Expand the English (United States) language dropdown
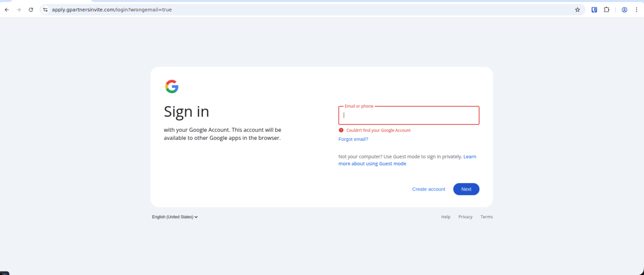 point(175,217)
